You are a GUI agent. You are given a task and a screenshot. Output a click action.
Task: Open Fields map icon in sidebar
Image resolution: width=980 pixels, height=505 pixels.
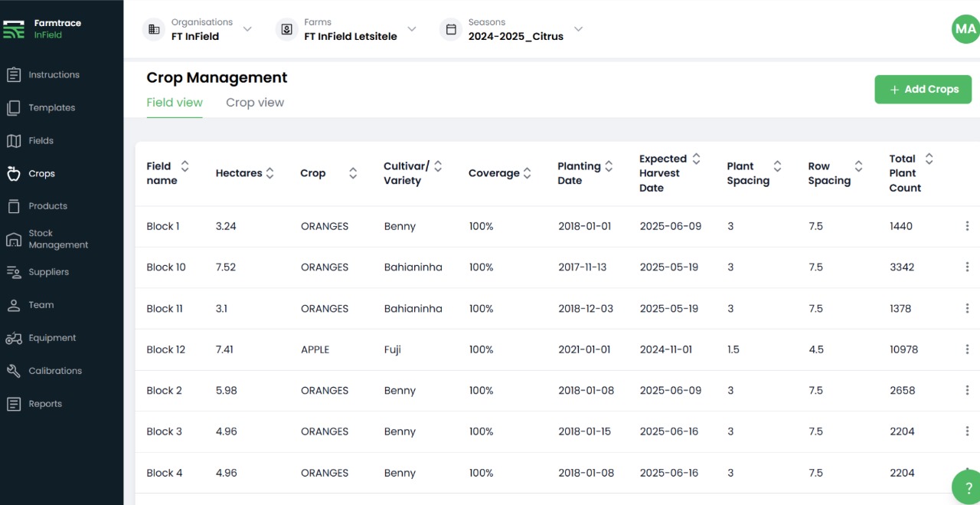[13, 141]
